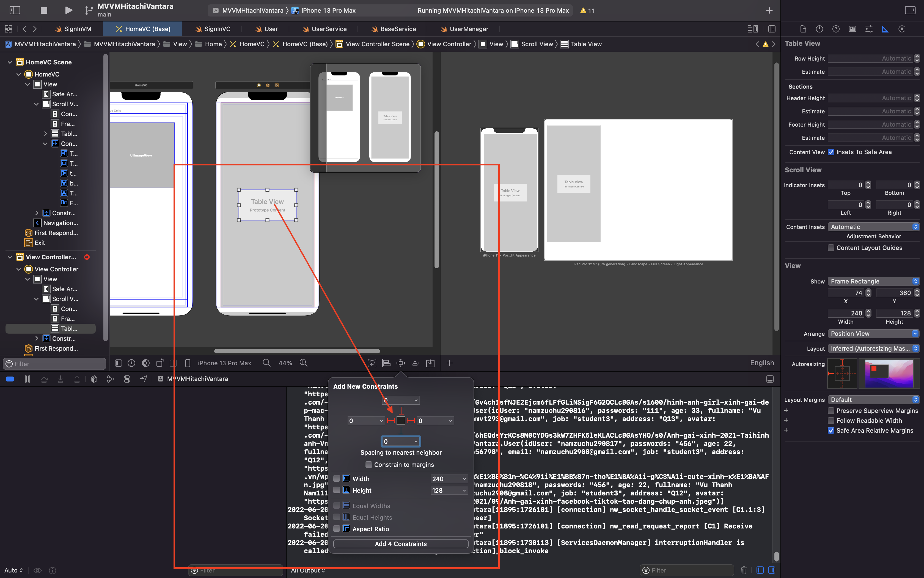Open the Size inspector ruler icon
The width and height of the screenshot is (924, 578).
885,29
